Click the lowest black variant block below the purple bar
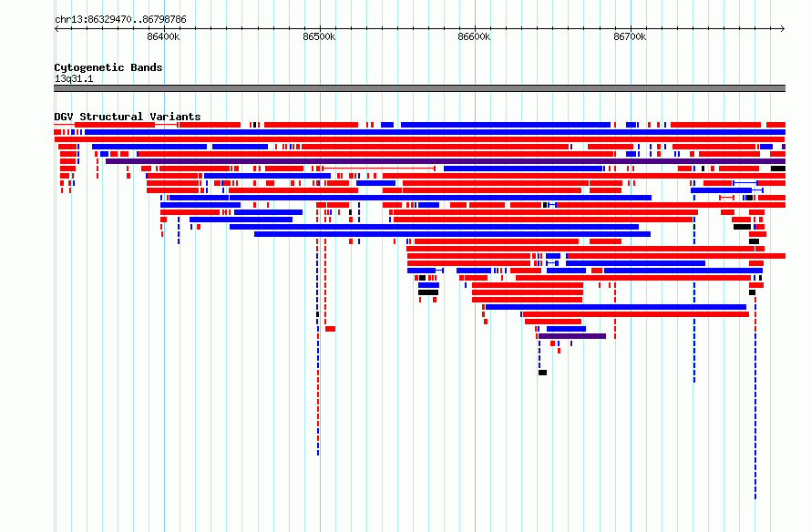 [542, 373]
